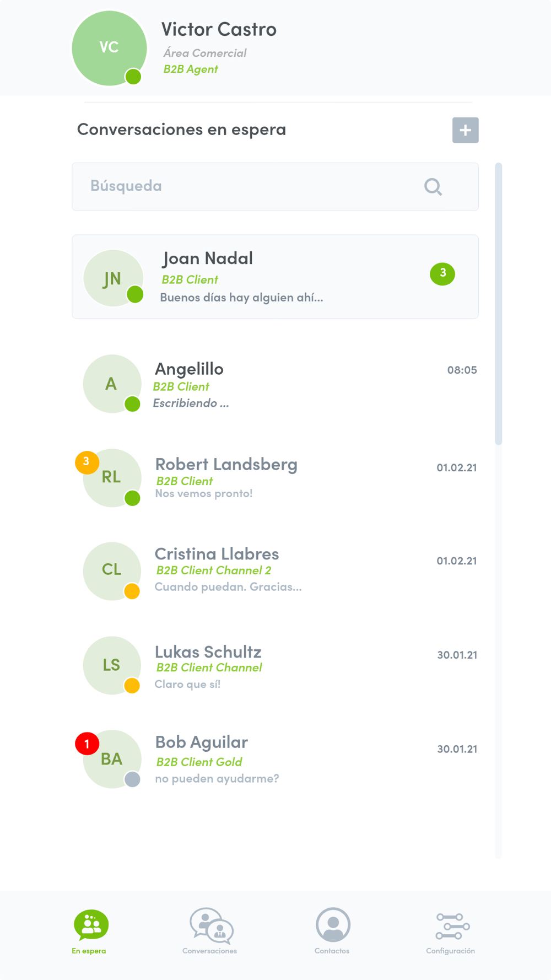Image resolution: width=551 pixels, height=980 pixels.
Task: Click the red 1 badge on Bob Aguilar
Action: click(x=87, y=744)
